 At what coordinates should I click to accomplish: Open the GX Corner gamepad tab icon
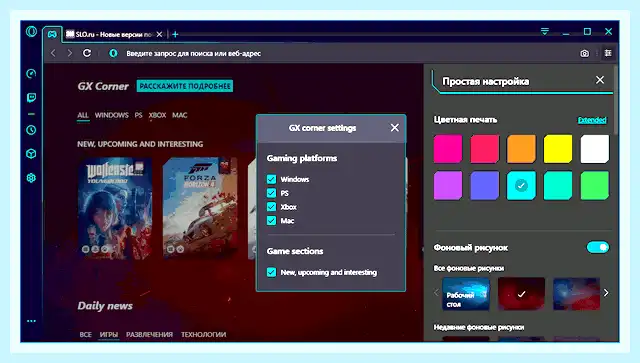(52, 34)
